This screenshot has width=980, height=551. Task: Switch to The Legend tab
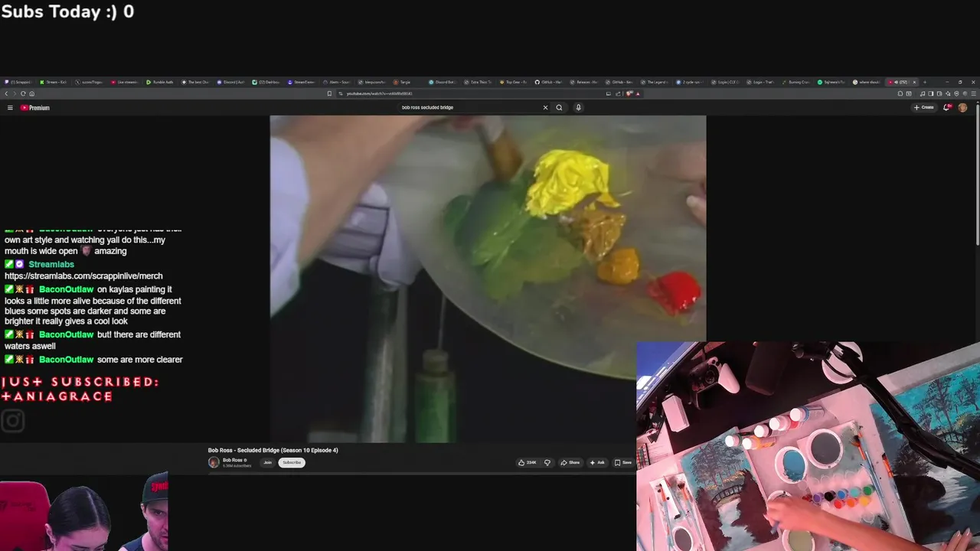pyautogui.click(x=655, y=82)
